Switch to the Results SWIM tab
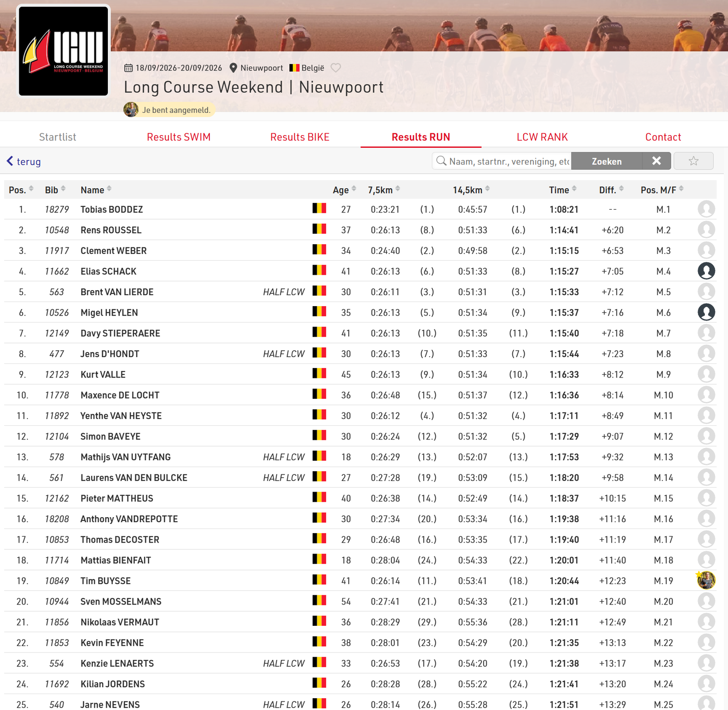This screenshot has height=710, width=728. 179,137
